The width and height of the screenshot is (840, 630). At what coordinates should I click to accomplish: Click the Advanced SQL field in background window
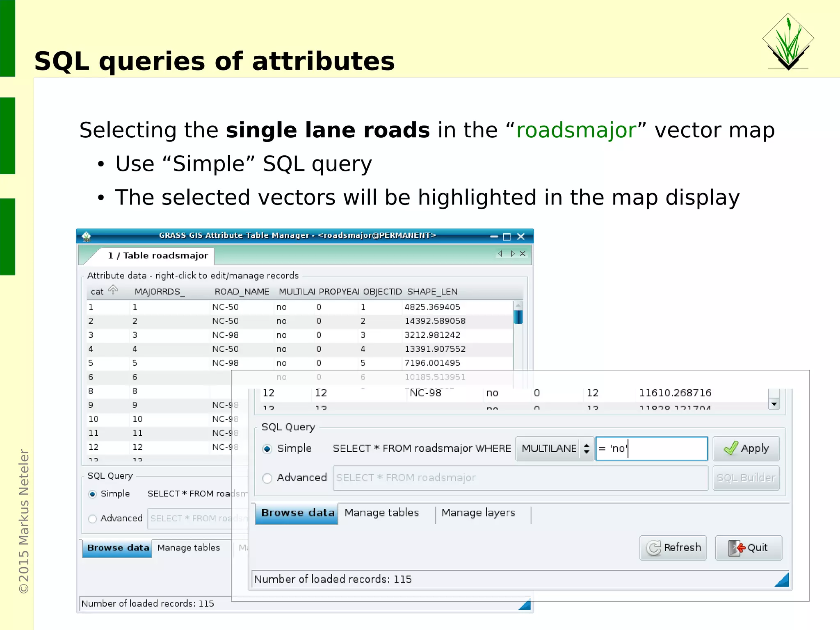click(198, 519)
